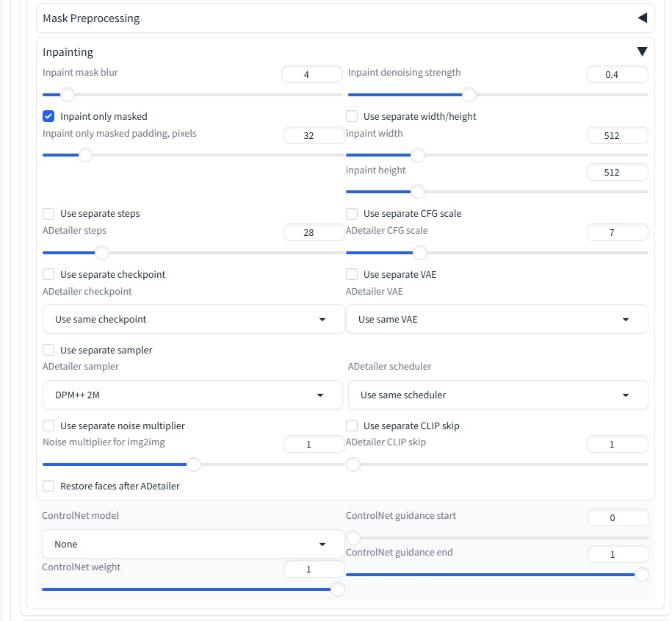The width and height of the screenshot is (672, 621).
Task: Tick Use separate CFG scale
Action: (x=352, y=214)
